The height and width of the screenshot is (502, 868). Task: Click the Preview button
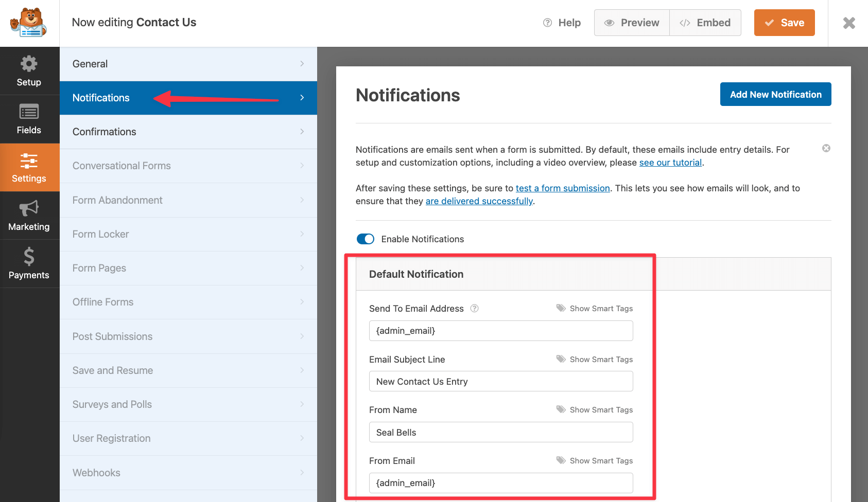coord(632,23)
